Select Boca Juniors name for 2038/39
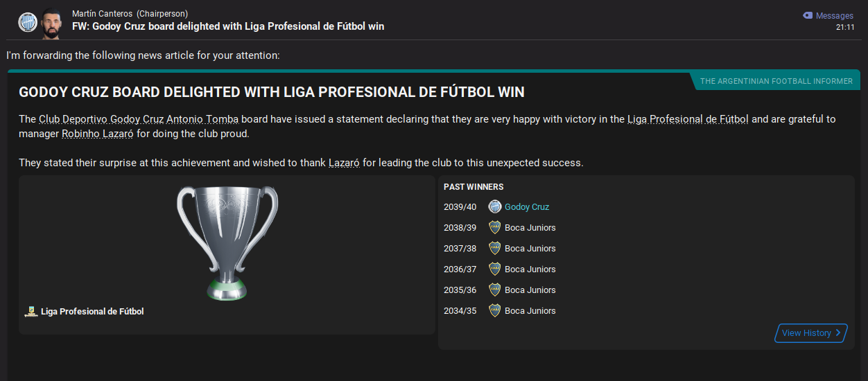Screen dimensions: 868x381 530,228
